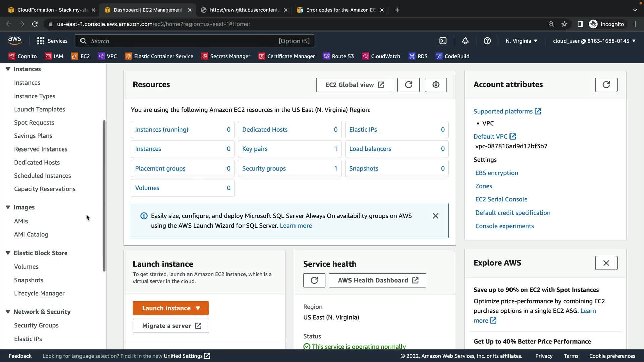This screenshot has width=644, height=362.
Task: Close the Explore AWS panel
Action: coord(606,263)
